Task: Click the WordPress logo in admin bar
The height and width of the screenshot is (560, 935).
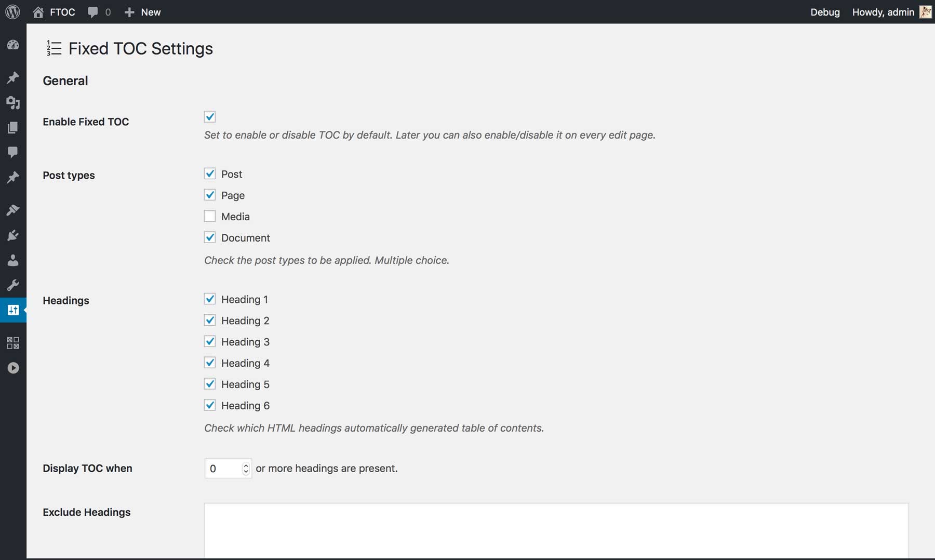Action: 13,11
